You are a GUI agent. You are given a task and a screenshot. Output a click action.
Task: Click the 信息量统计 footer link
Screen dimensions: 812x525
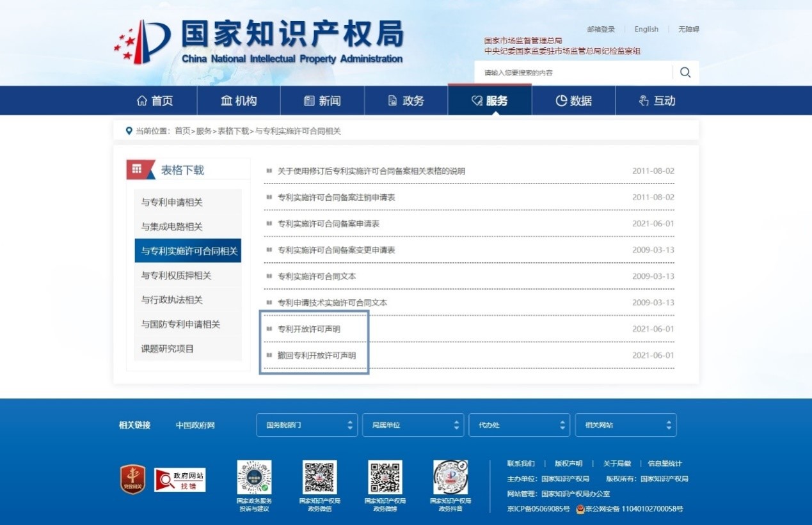tap(664, 464)
